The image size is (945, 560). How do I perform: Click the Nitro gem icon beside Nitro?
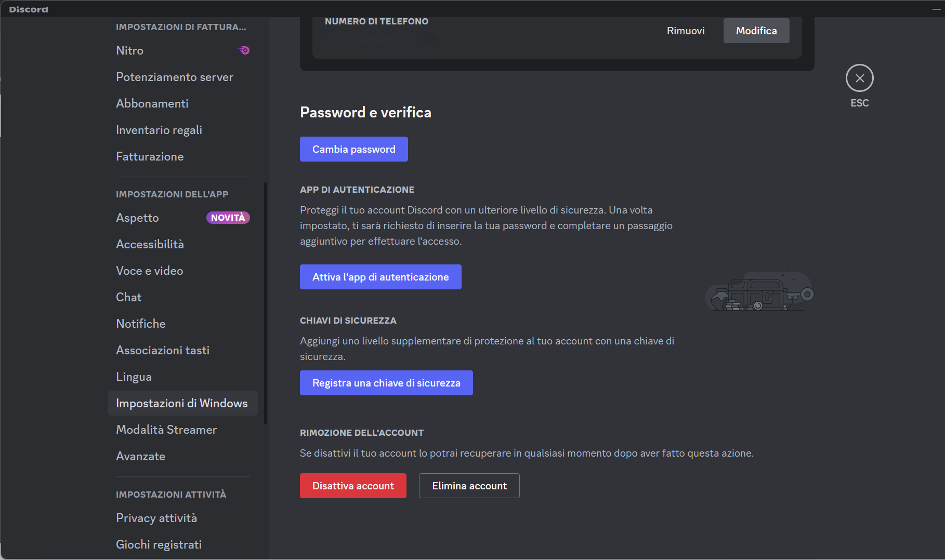[243, 50]
